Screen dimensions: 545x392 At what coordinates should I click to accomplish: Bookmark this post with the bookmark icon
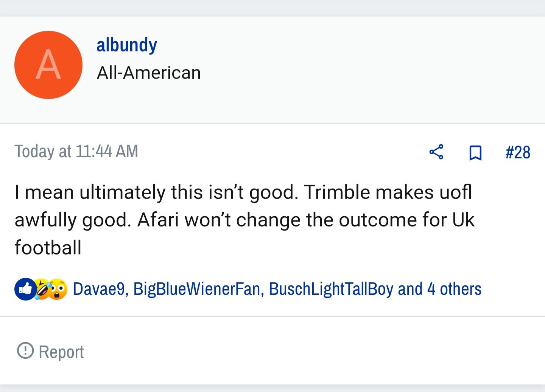pos(475,153)
